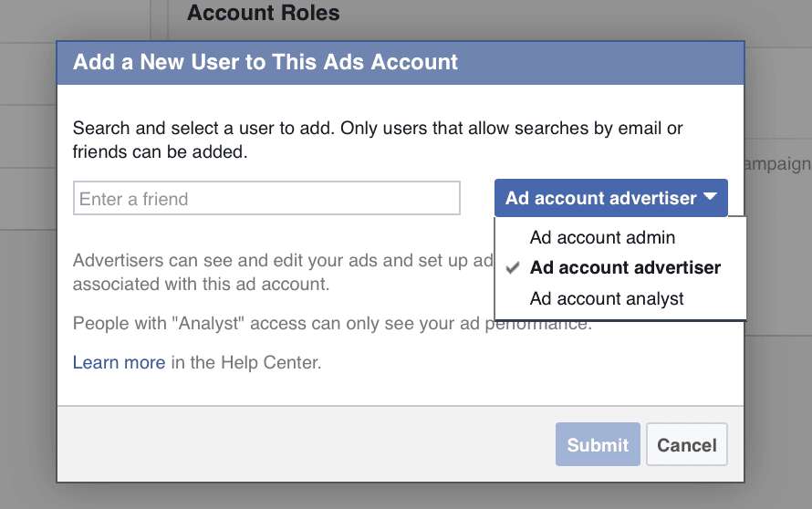The height and width of the screenshot is (509, 812).
Task: Click the dimmed page area below the dialog
Action: point(406,496)
